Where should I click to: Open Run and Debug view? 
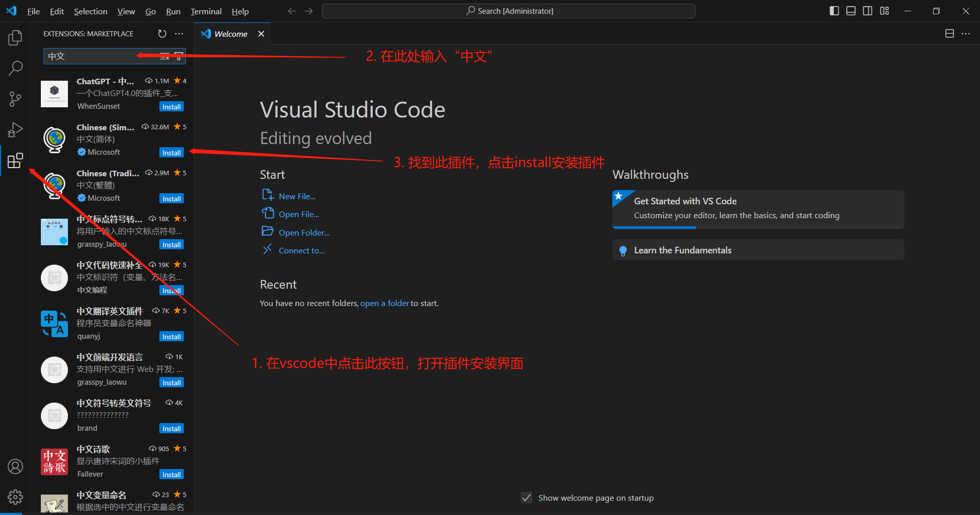click(x=15, y=130)
